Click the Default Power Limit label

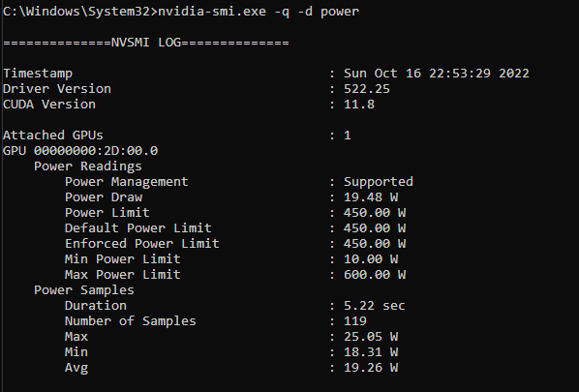pos(138,228)
